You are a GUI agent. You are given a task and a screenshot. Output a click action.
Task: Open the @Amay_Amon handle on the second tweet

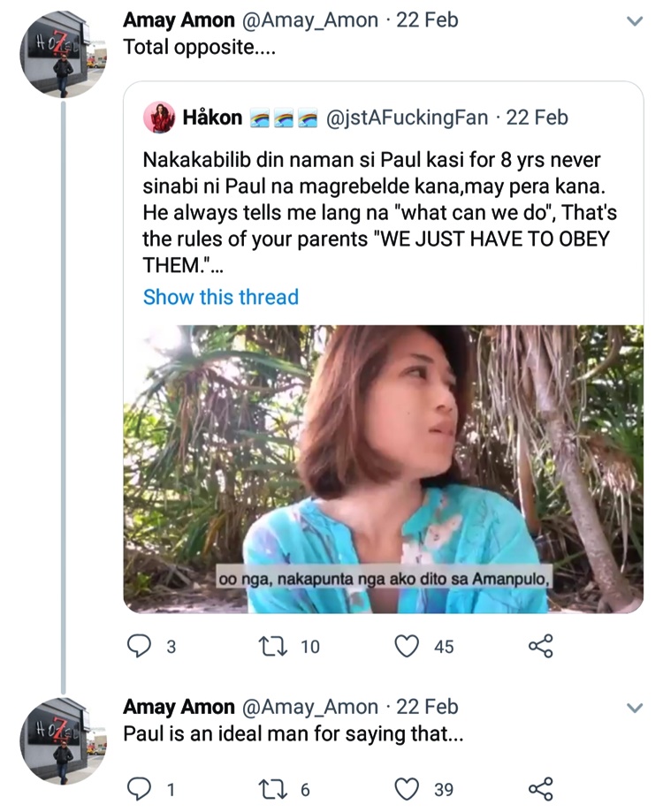tap(309, 707)
